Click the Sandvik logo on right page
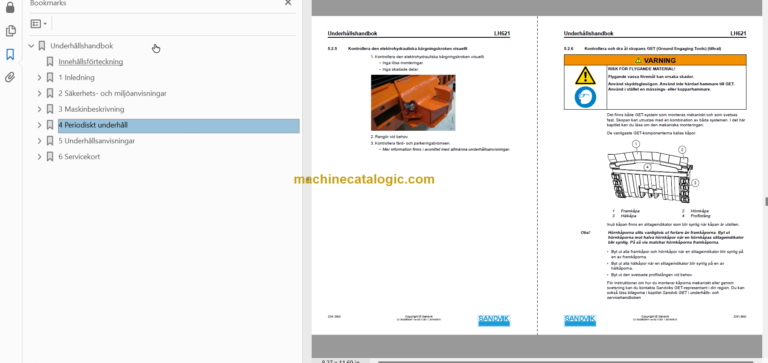The image size is (768, 363). coord(579,320)
